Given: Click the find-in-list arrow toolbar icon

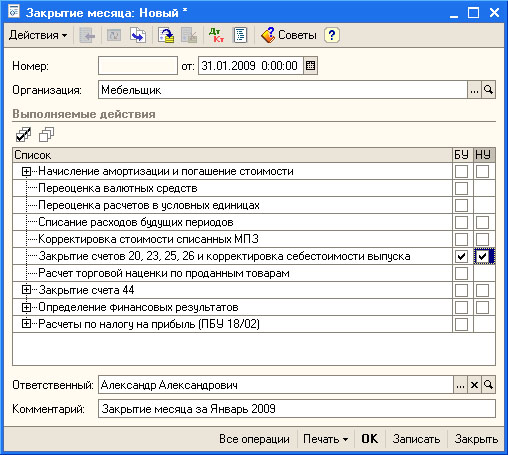Looking at the screenshot, I should tap(87, 35).
